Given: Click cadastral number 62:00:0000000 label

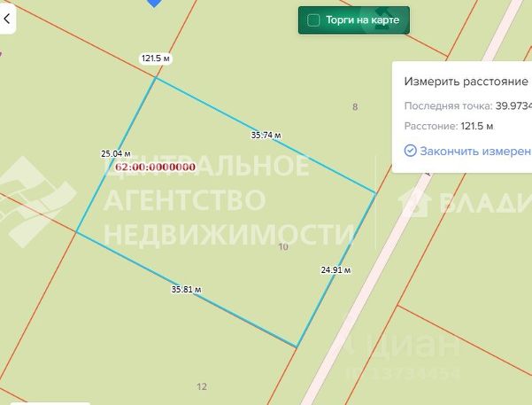Looking at the screenshot, I should (x=156, y=167).
